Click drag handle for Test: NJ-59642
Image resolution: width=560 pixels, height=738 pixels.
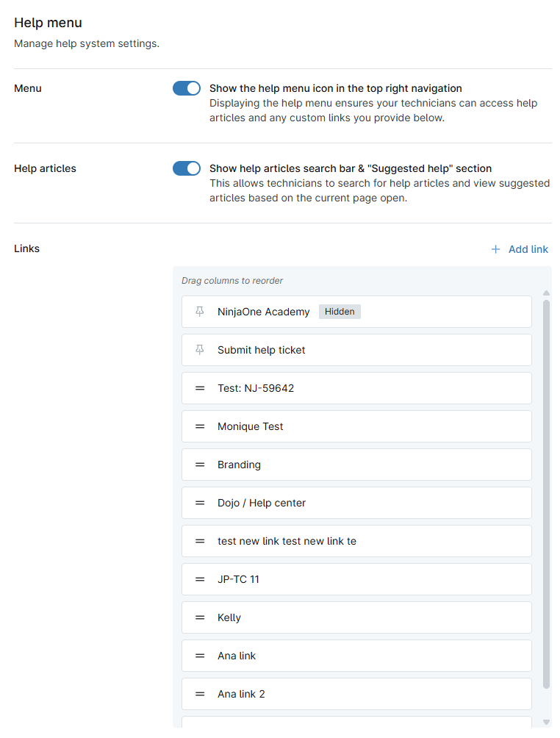click(x=199, y=388)
